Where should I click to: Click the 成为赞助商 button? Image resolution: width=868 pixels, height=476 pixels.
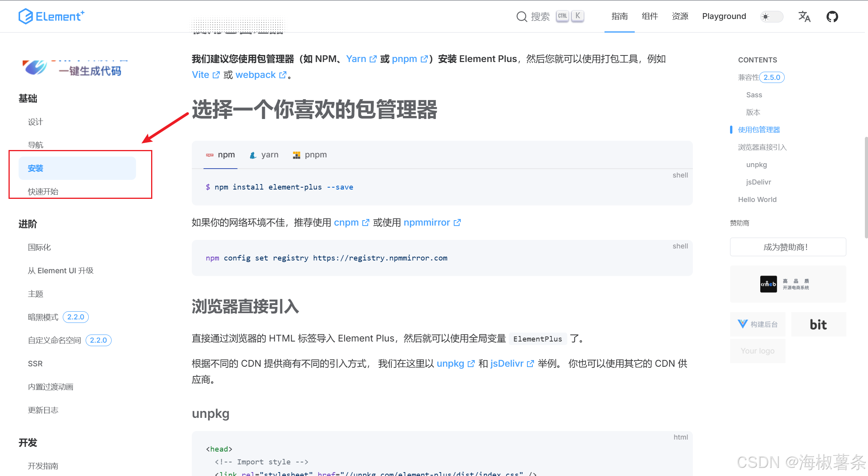[787, 247]
